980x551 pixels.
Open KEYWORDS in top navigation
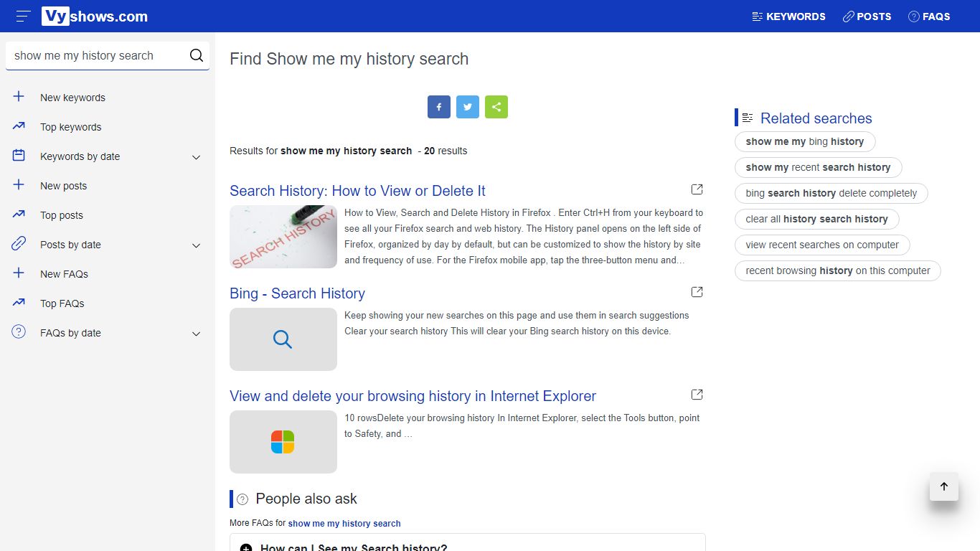click(788, 16)
